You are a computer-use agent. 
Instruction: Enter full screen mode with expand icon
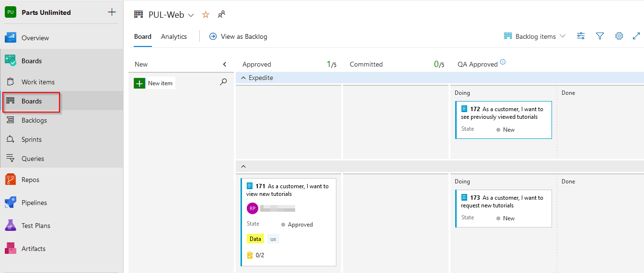click(x=637, y=36)
